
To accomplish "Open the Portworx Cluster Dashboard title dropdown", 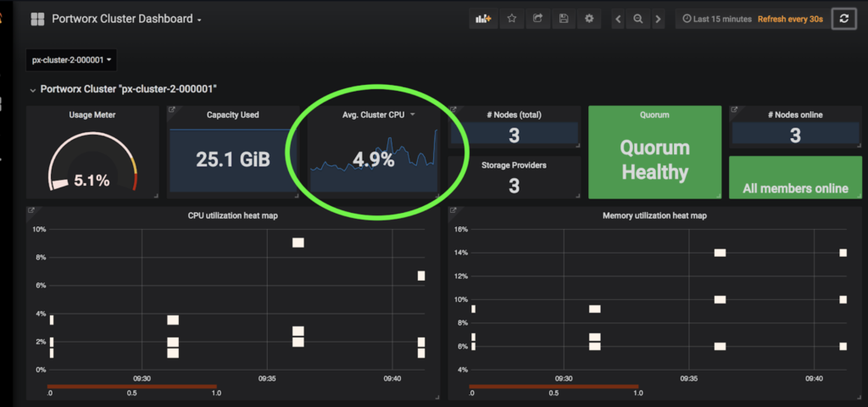I will pyautogui.click(x=126, y=19).
